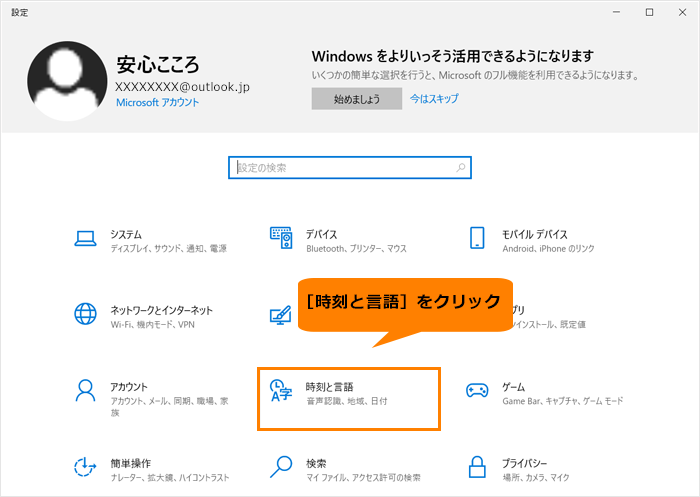Viewport: 700px width, 497px height.
Task: Click the Bluetooth、プリンター、マウス description
Action: 356,248
